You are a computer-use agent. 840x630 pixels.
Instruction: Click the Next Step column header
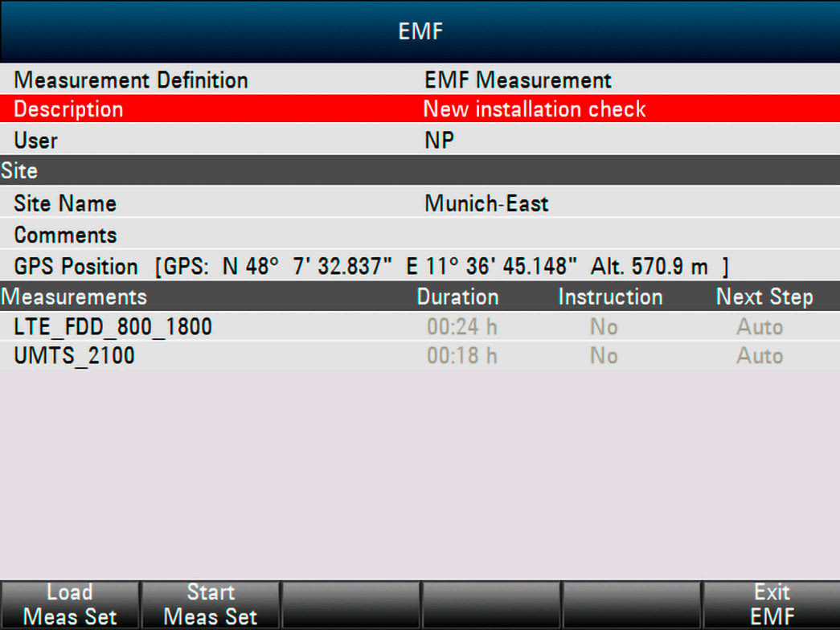[x=764, y=297]
